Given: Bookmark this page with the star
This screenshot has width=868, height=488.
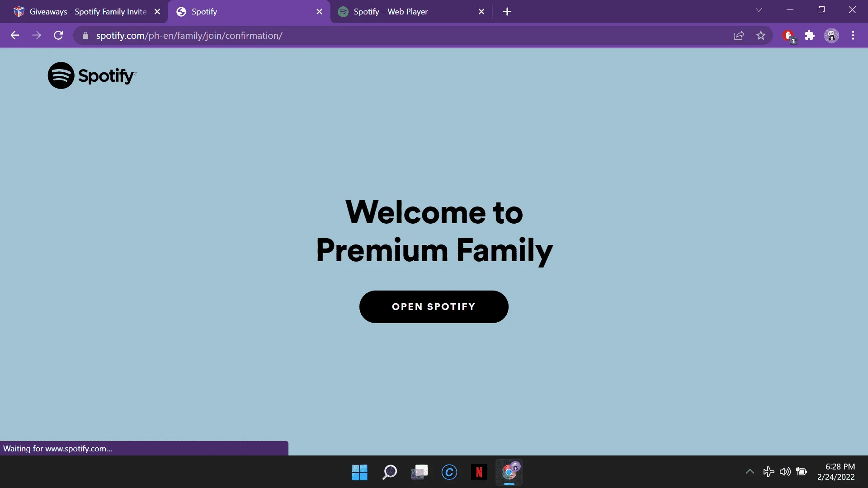Looking at the screenshot, I should 761,36.
